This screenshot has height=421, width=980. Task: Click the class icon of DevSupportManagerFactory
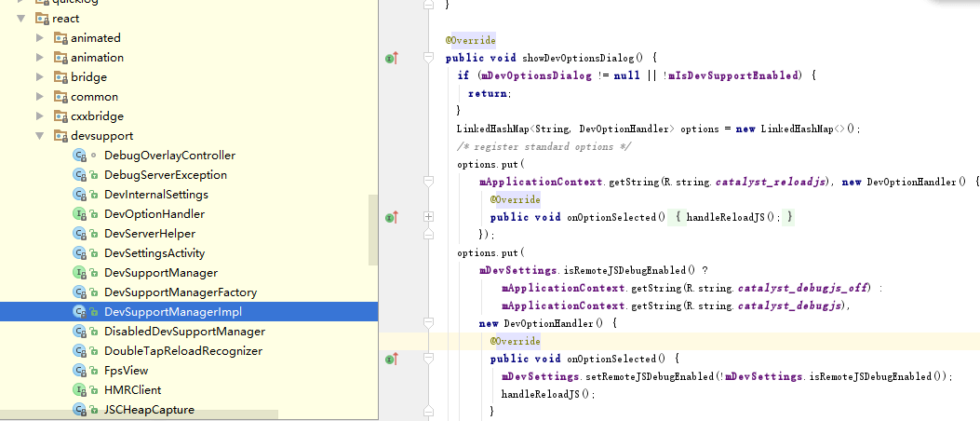(x=79, y=292)
